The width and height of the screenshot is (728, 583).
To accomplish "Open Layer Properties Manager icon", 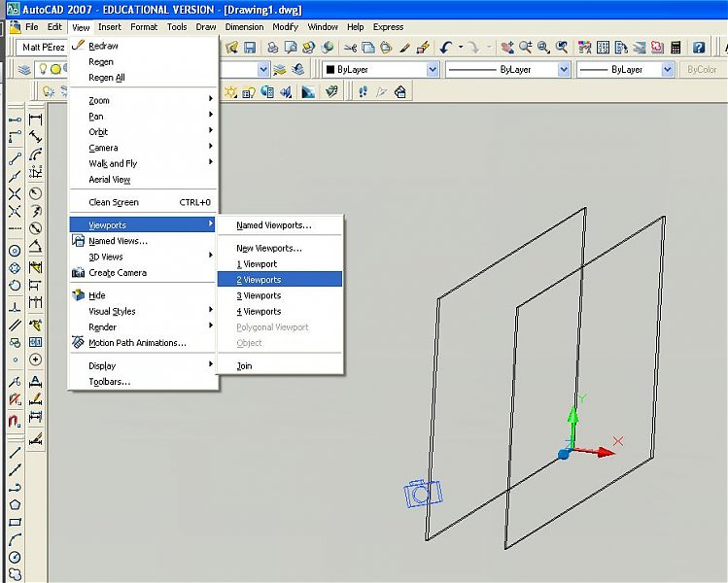I will tap(24, 70).
